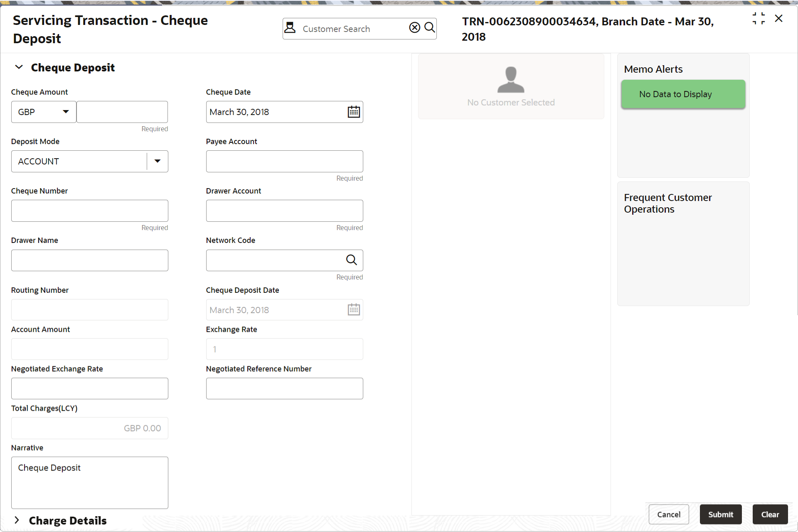Click the Clear button

tap(770, 515)
